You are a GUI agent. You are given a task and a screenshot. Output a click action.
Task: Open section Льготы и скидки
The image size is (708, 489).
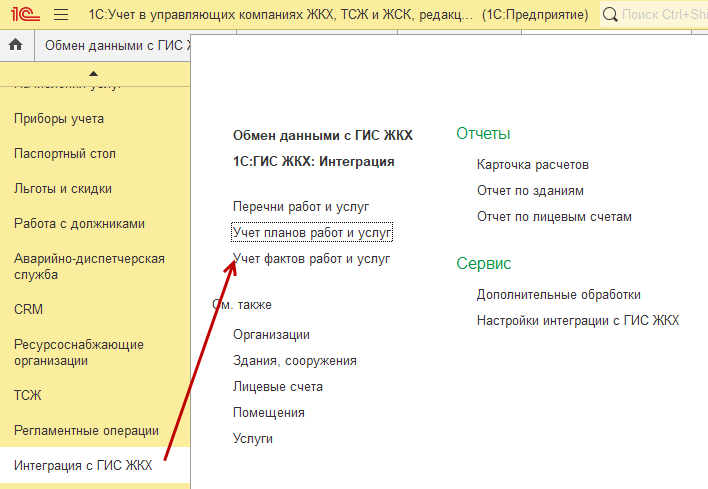(63, 189)
